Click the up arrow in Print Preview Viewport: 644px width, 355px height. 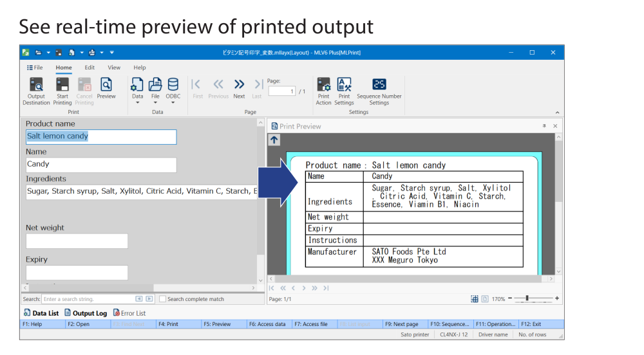[x=274, y=140]
